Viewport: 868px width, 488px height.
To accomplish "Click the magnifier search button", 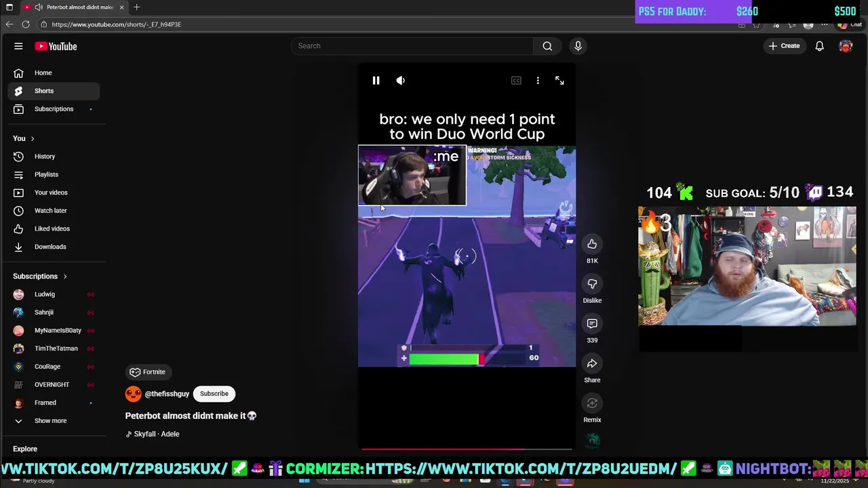I will tap(547, 46).
